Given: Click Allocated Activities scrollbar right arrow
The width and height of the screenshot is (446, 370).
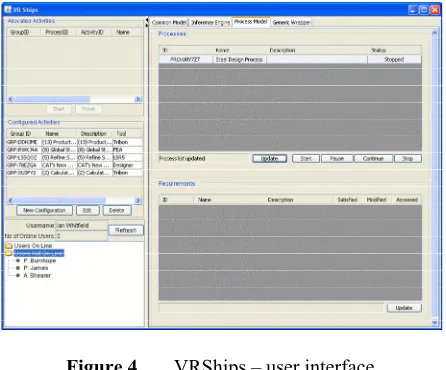Looking at the screenshot, I should (138, 99).
